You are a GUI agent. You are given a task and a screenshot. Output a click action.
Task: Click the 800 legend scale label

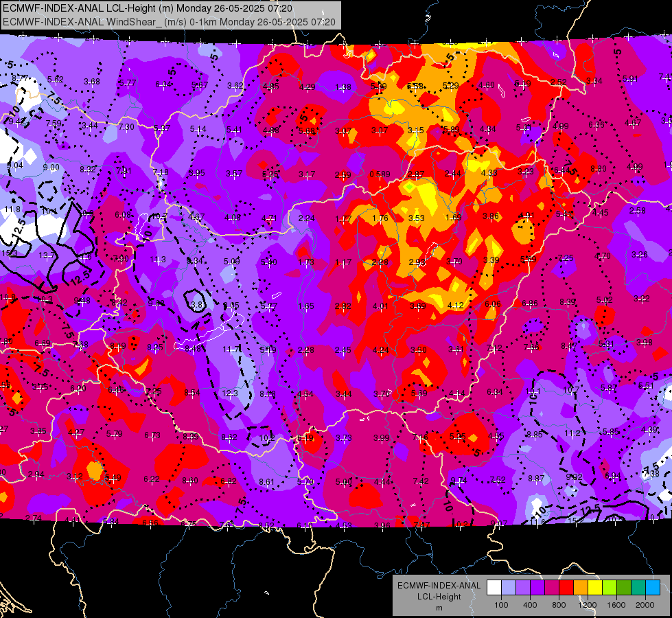[559, 605]
